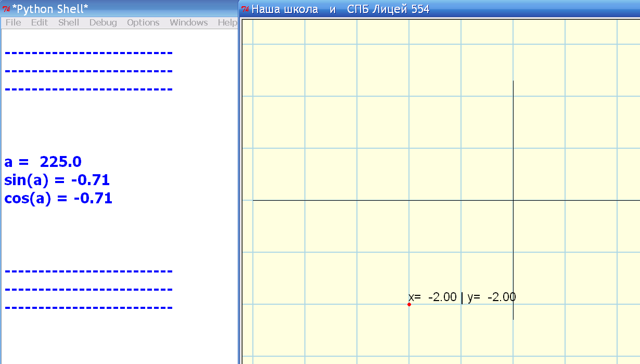The image size is (640, 364).
Task: Place cursor on the a = 225.0 line
Action: click(x=43, y=162)
